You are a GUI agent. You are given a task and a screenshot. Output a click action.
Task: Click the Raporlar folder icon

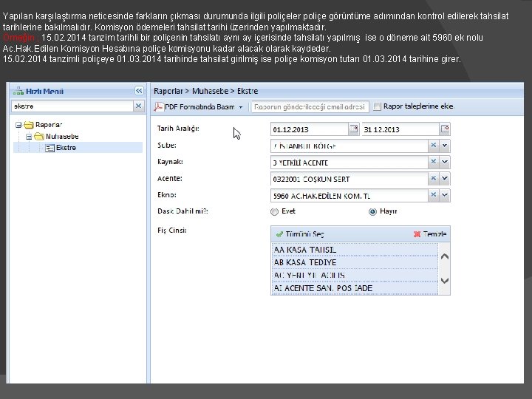click(x=29, y=125)
